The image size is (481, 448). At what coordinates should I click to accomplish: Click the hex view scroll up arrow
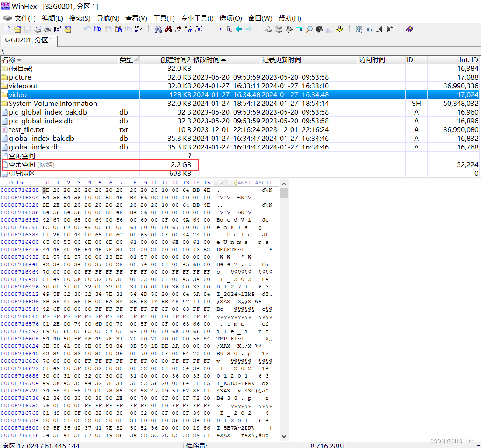[284, 184]
